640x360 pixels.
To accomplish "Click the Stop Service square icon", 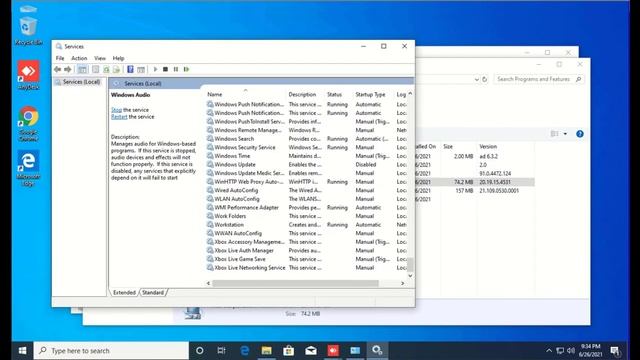I will click(x=165, y=69).
